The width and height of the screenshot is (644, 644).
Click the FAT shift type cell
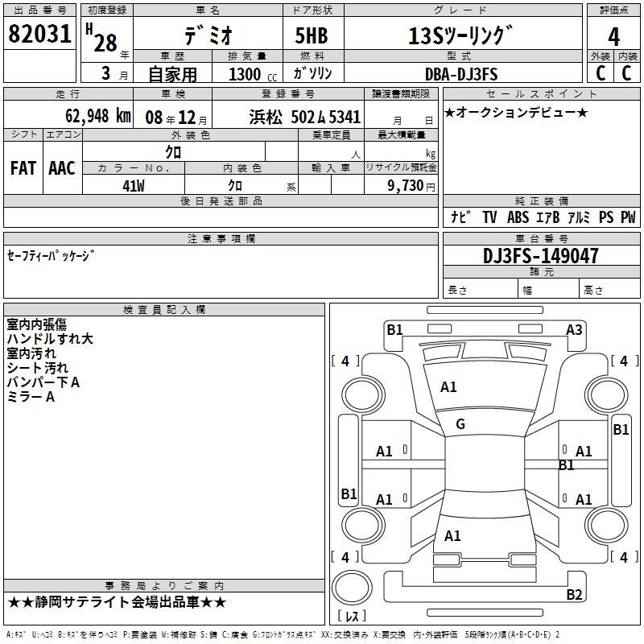point(23,167)
